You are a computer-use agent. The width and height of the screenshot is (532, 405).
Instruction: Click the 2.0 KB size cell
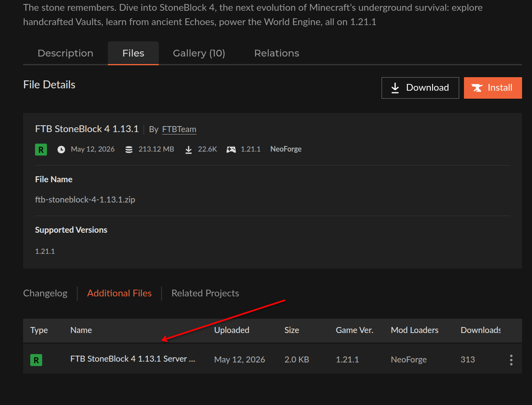point(297,360)
